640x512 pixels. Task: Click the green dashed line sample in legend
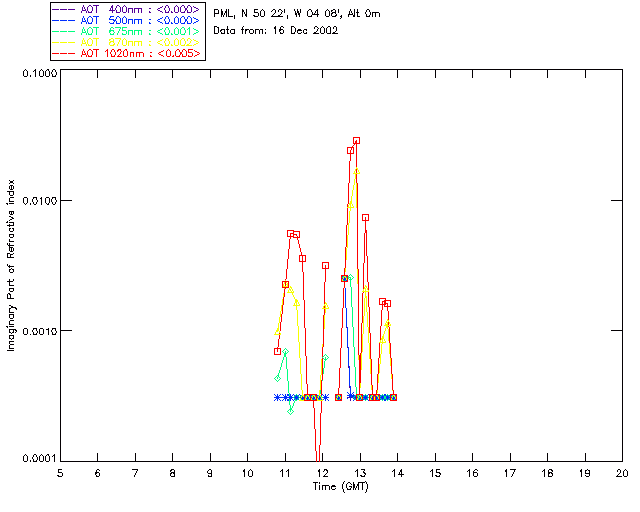click(64, 31)
